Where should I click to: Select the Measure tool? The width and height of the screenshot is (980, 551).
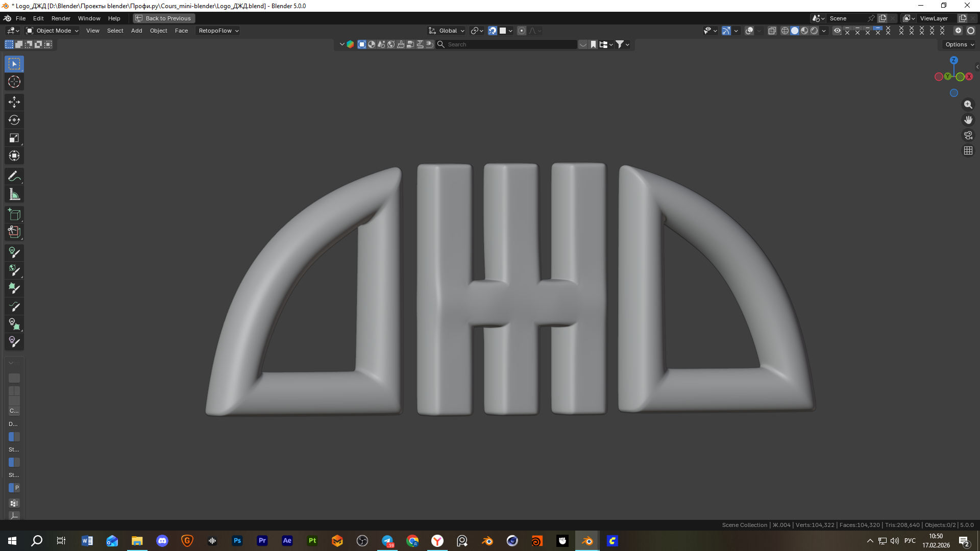[x=14, y=194]
